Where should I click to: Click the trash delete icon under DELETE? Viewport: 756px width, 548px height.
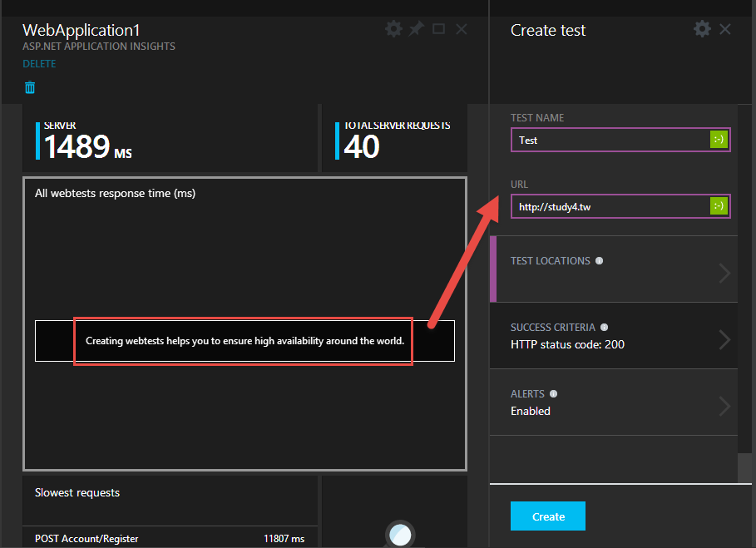30,87
